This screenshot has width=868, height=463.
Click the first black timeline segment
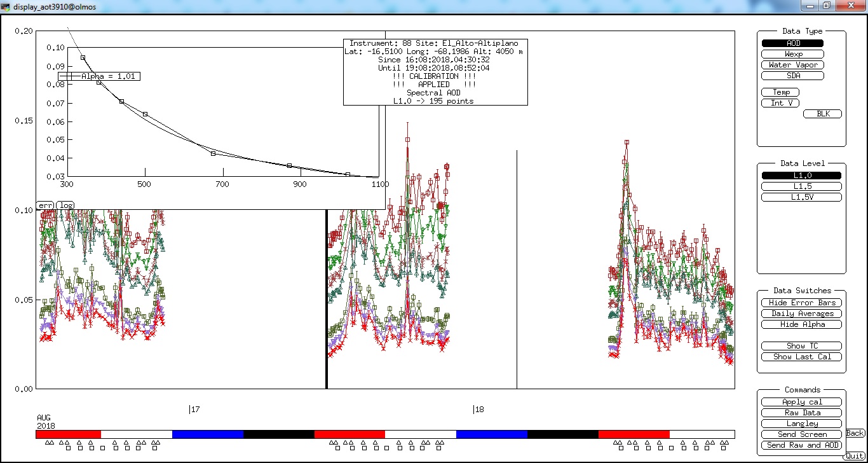pos(279,434)
